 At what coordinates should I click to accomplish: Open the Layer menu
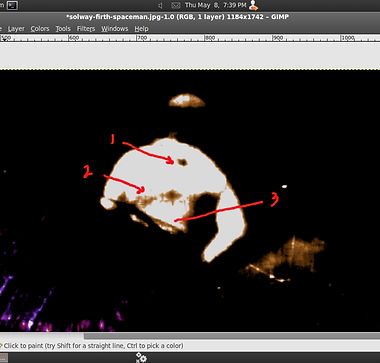[16, 29]
